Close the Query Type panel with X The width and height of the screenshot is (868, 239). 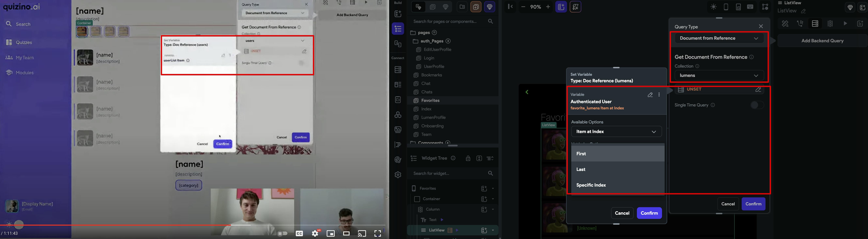tap(761, 26)
